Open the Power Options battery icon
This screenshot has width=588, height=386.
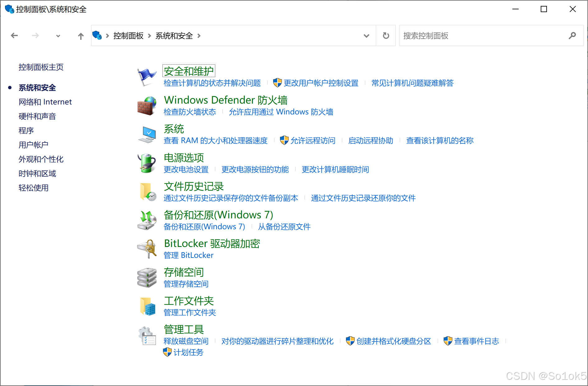click(147, 163)
